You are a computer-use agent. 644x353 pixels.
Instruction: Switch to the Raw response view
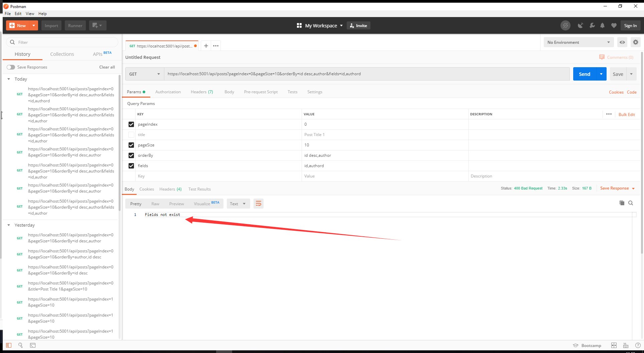pyautogui.click(x=155, y=204)
